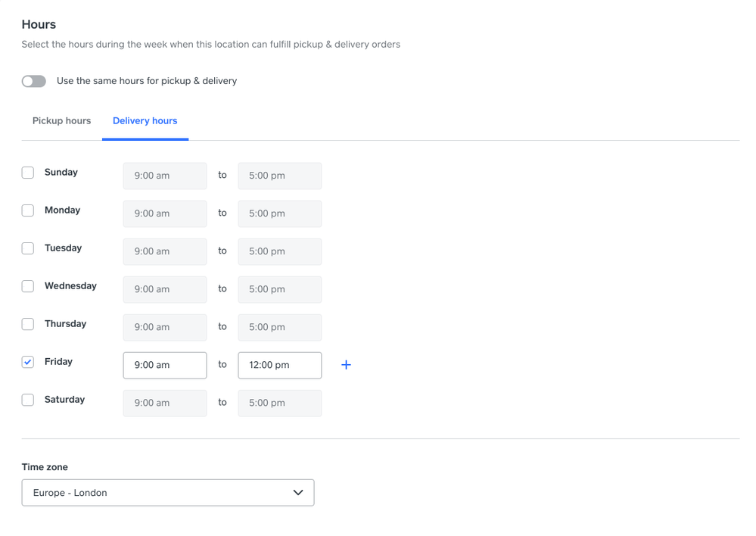Click the plus icon to add Friday hours
The image size is (756, 536).
[346, 365]
